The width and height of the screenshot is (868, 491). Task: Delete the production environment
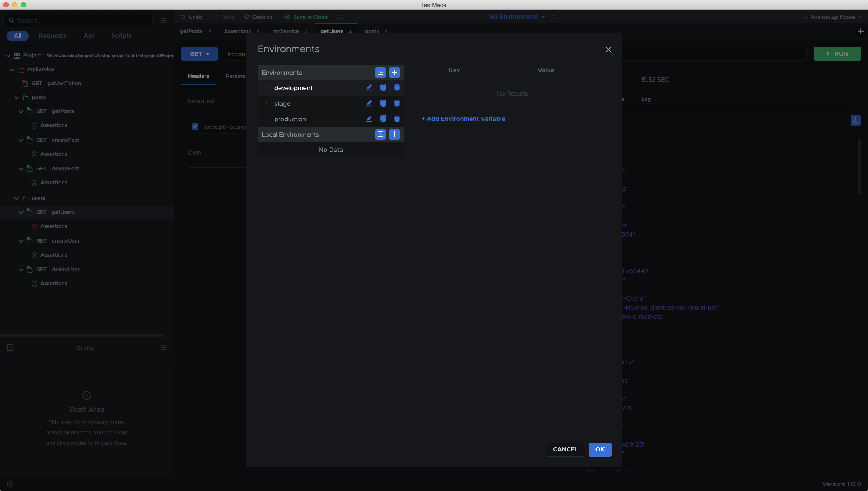coord(397,119)
